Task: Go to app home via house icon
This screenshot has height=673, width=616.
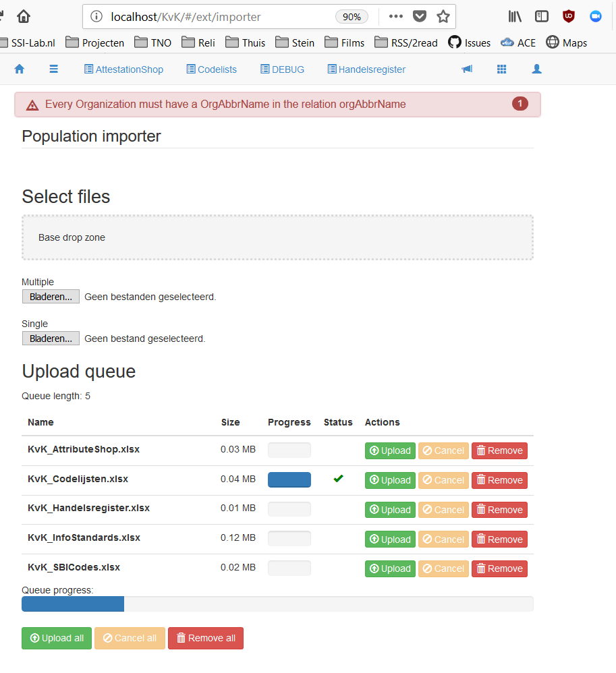Action: click(x=20, y=69)
